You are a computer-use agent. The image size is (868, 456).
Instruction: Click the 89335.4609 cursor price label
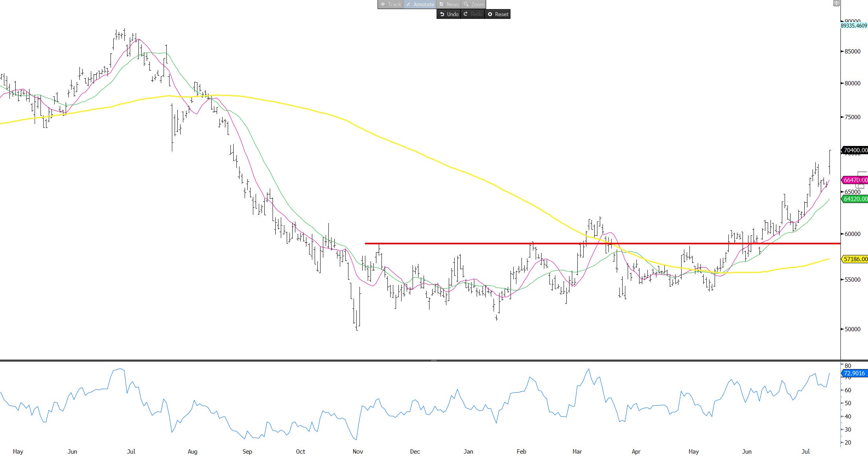(853, 26)
